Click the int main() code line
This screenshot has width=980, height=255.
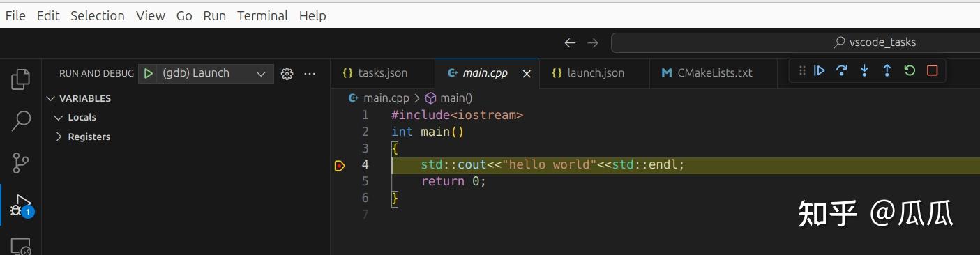pos(428,132)
